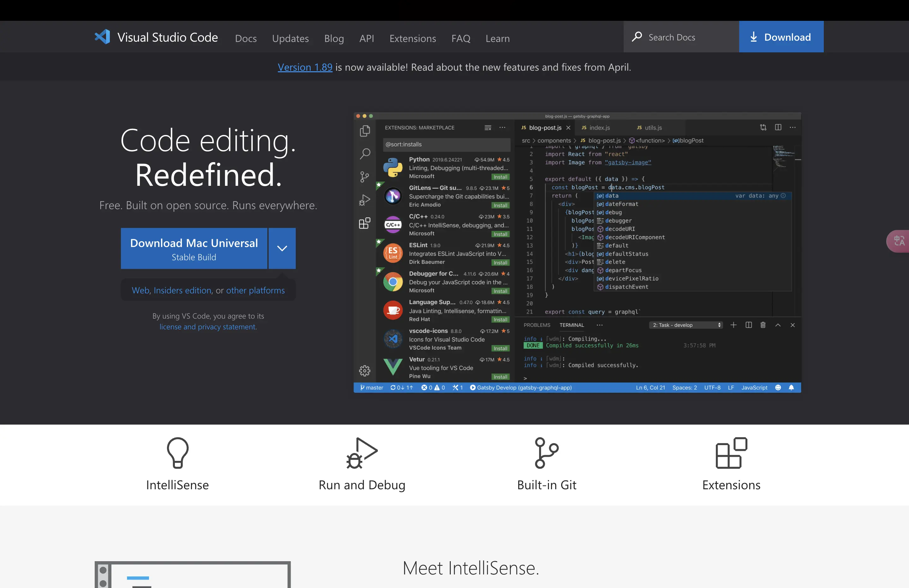Click the GitLens extension logo

pyautogui.click(x=393, y=196)
